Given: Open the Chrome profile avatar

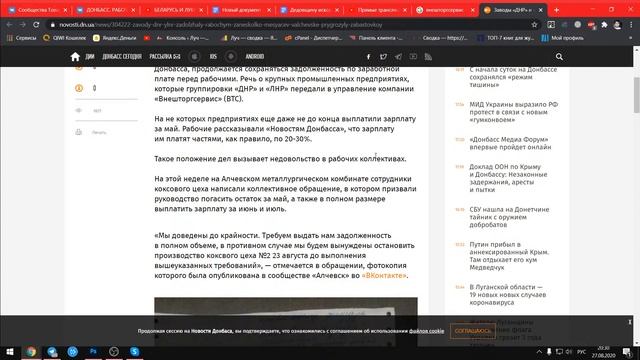Looking at the screenshot, I should [618, 25].
